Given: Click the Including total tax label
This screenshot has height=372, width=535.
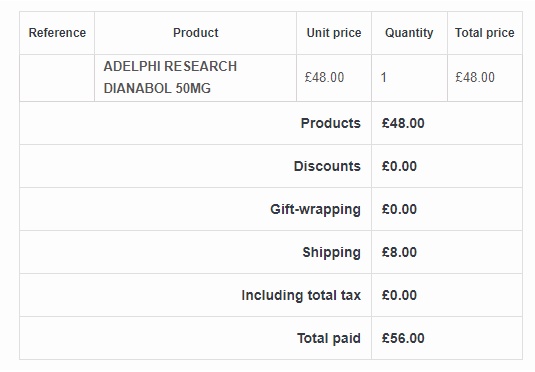Looking at the screenshot, I should tap(301, 296).
